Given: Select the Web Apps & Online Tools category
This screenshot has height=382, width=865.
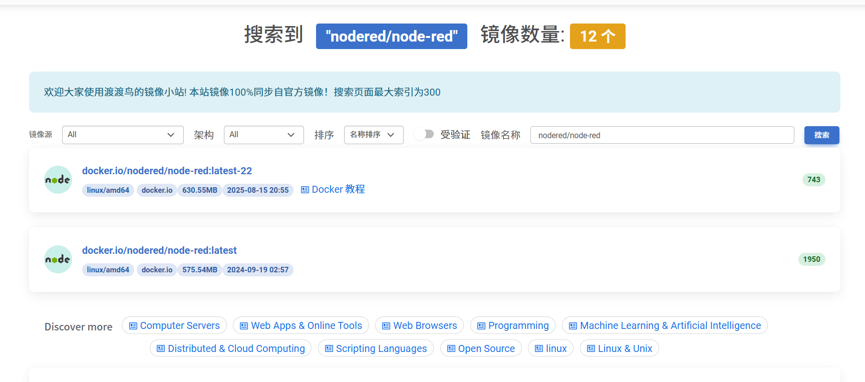Looking at the screenshot, I should coord(301,326).
